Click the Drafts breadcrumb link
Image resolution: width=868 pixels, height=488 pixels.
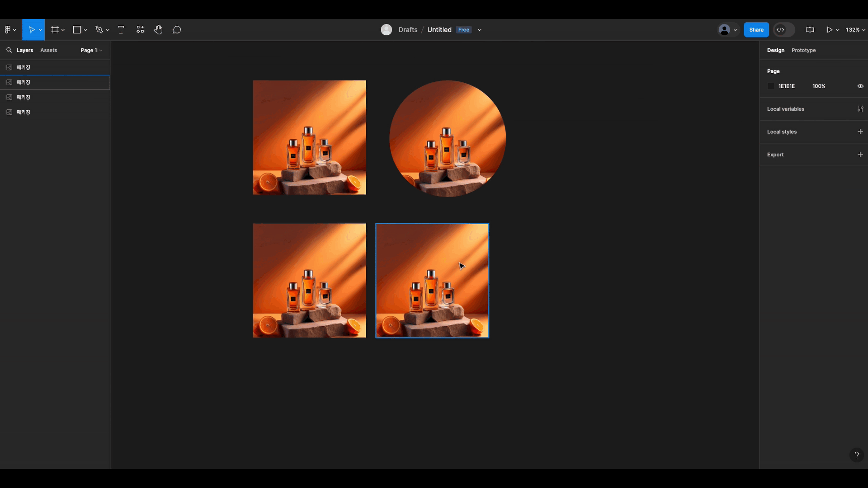tap(408, 30)
